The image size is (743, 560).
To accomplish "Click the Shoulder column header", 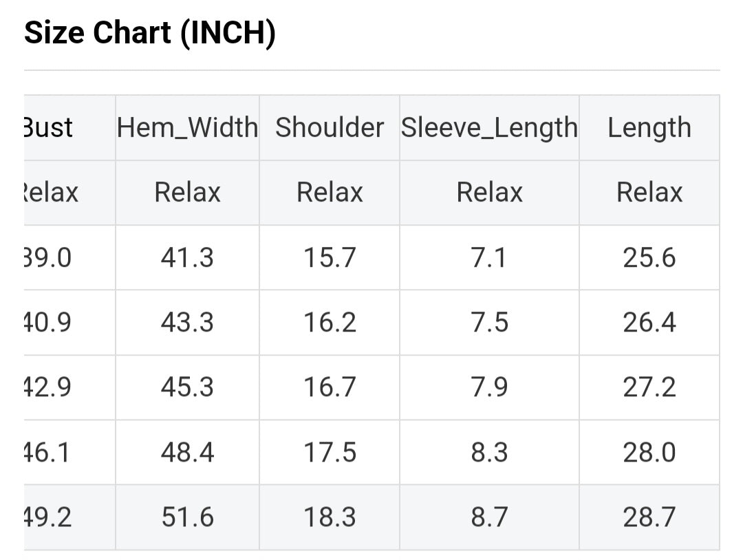I will click(330, 128).
